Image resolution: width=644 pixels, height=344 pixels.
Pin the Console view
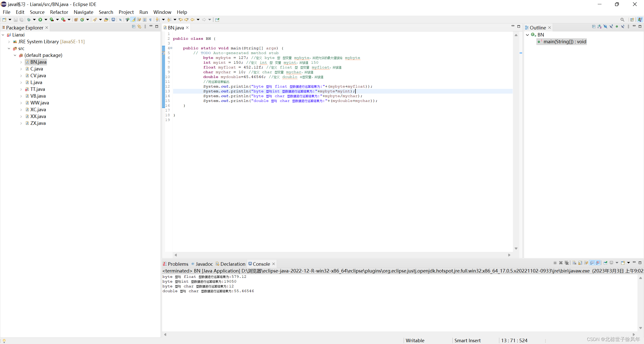pyautogui.click(x=606, y=263)
